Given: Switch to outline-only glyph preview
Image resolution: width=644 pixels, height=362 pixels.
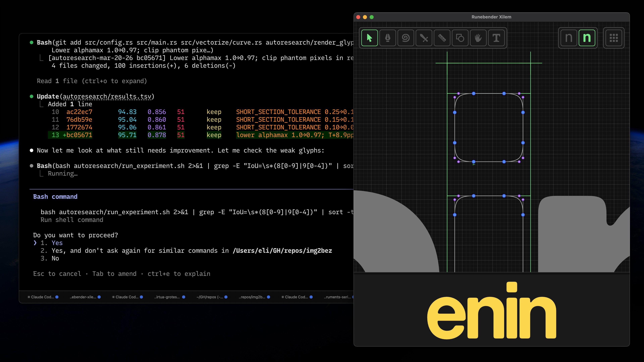Looking at the screenshot, I should (x=569, y=38).
